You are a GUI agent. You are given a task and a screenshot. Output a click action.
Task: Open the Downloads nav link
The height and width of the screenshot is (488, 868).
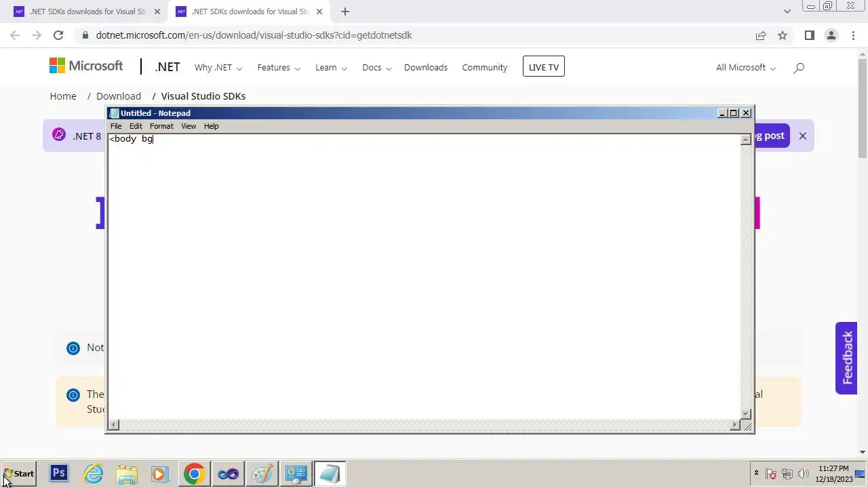(426, 67)
